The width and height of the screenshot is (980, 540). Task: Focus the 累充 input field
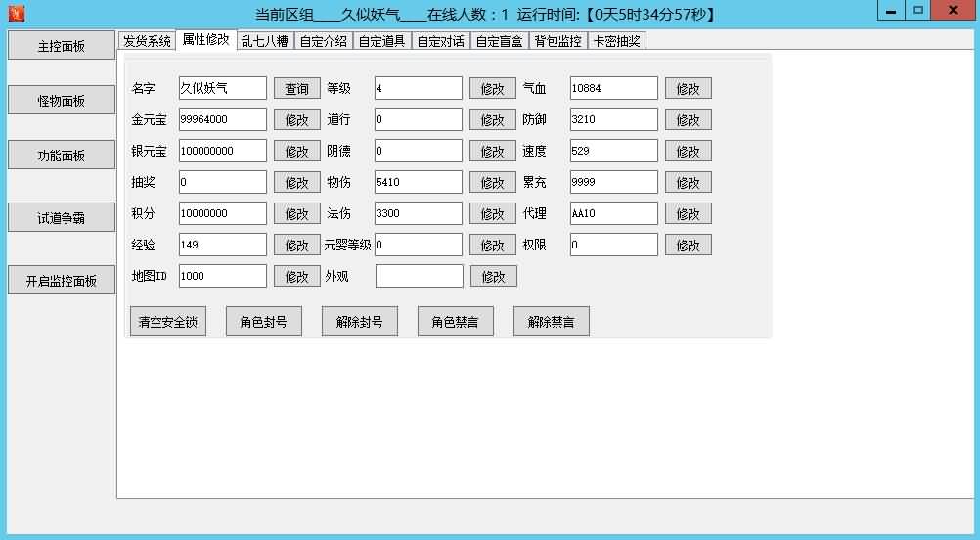[x=614, y=182]
